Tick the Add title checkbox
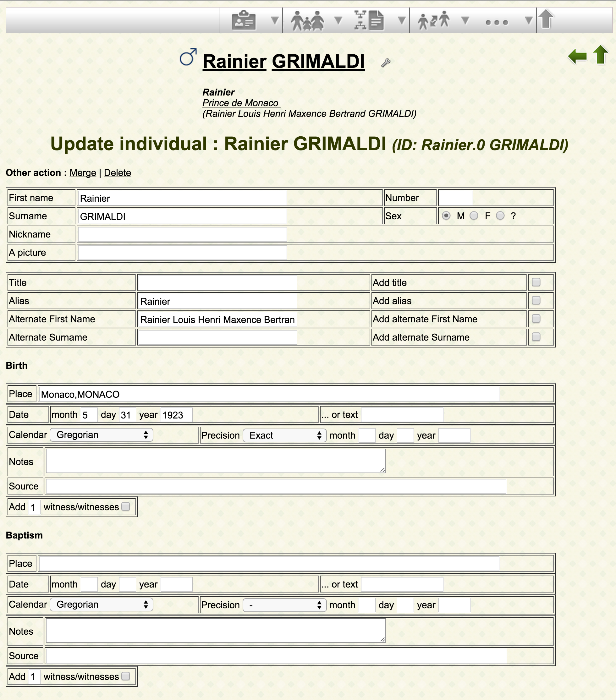Screen dimensions: 616x700 536,282
